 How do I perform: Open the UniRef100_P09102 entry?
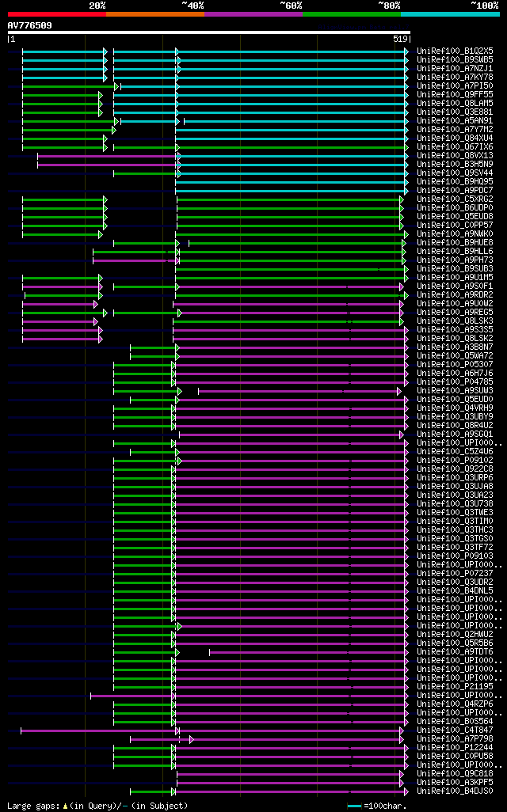[456, 461]
